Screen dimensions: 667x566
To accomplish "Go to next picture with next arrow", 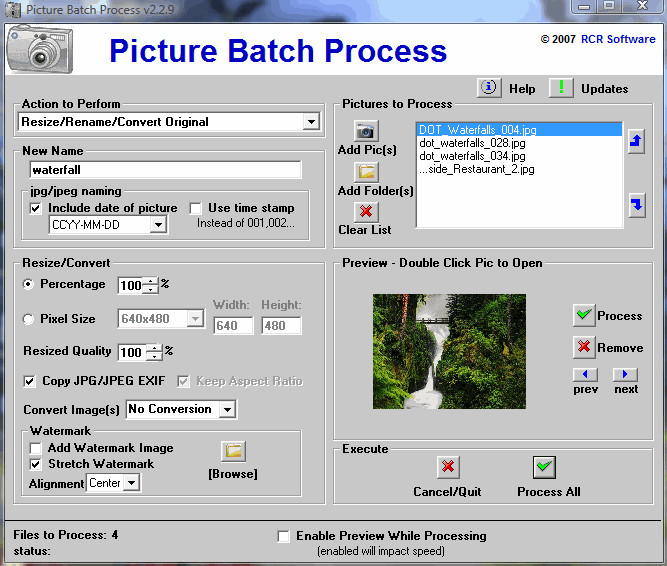I will 625,375.
